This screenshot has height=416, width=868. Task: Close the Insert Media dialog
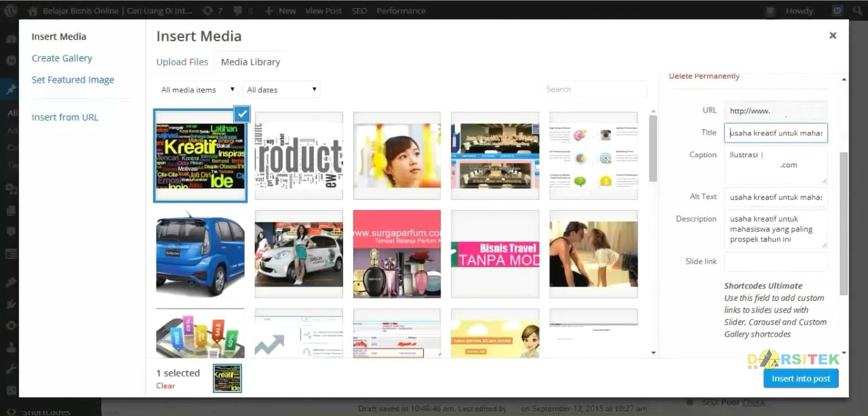[833, 35]
